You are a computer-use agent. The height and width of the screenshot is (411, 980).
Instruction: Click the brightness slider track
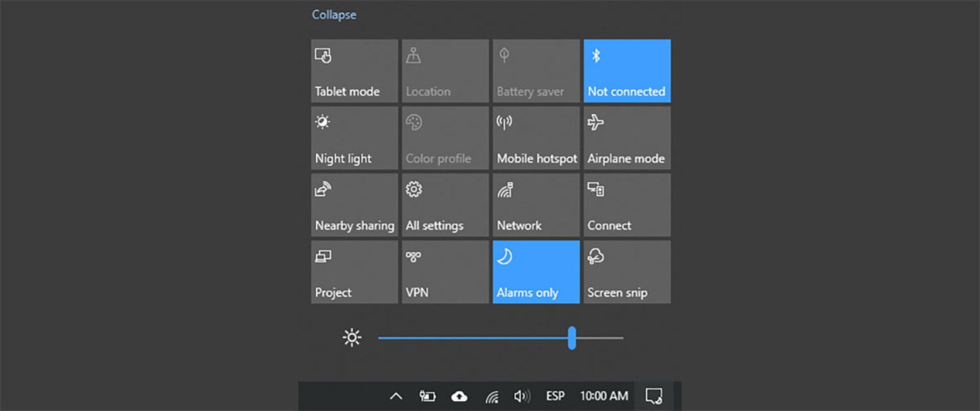[475, 338]
